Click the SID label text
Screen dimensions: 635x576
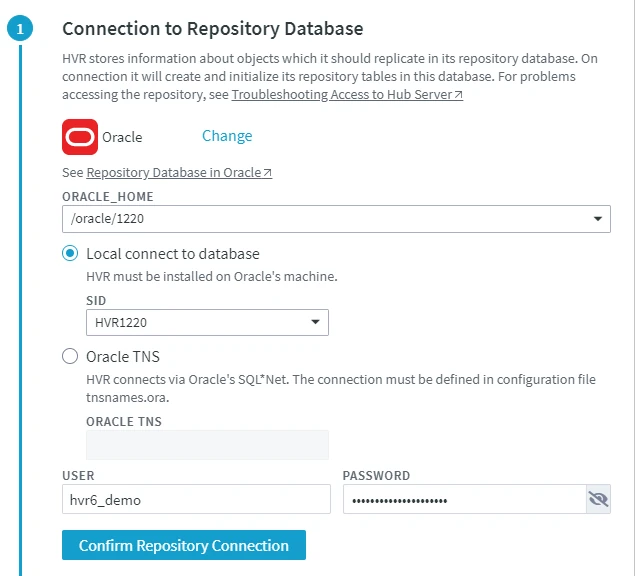point(96,301)
